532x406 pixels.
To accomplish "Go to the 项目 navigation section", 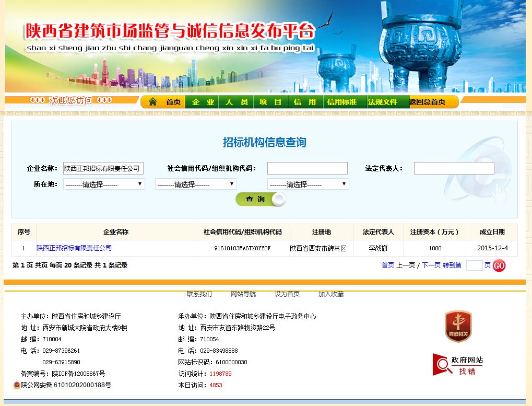I will pos(270,102).
